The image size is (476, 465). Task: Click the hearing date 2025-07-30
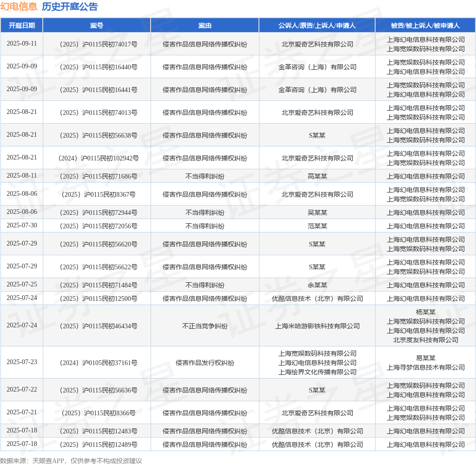tap(22, 226)
